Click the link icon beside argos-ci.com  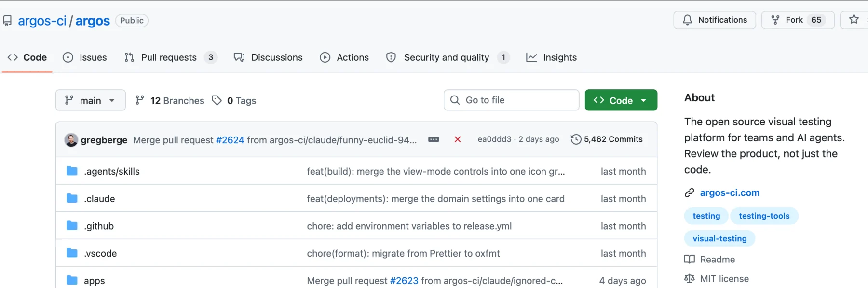click(x=690, y=193)
